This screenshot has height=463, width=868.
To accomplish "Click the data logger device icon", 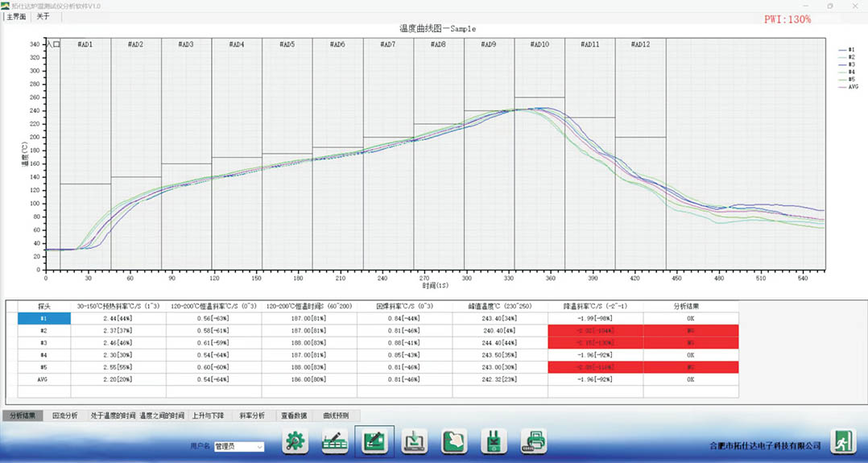I will [x=493, y=441].
